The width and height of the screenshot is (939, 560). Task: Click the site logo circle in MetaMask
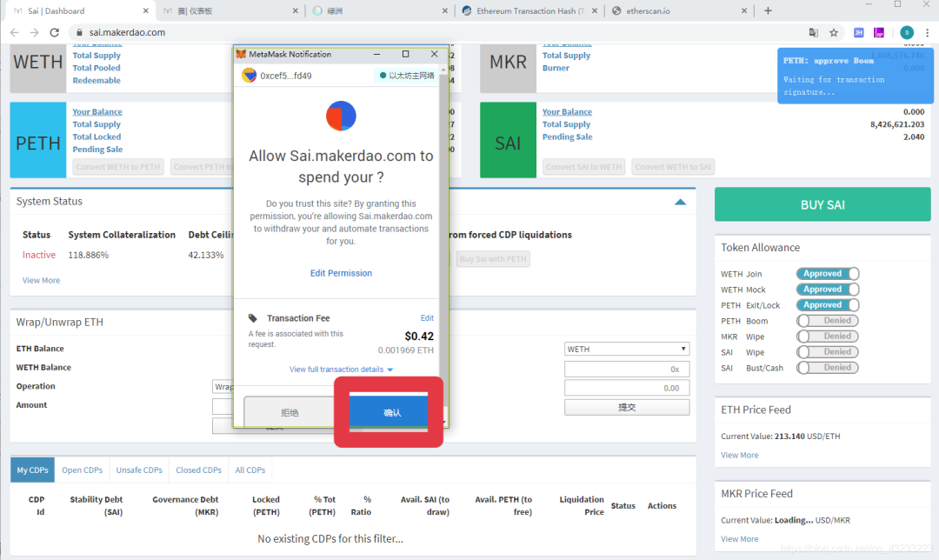click(x=341, y=116)
